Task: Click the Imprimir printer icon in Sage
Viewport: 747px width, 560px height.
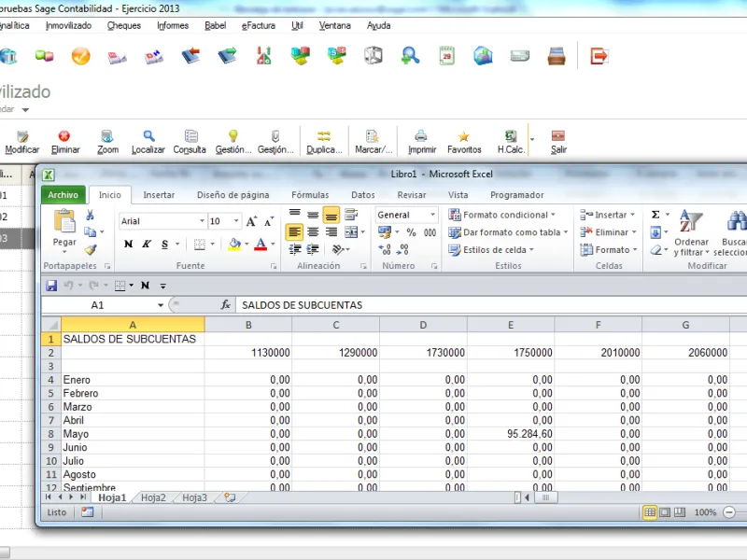Action: pyautogui.click(x=422, y=142)
